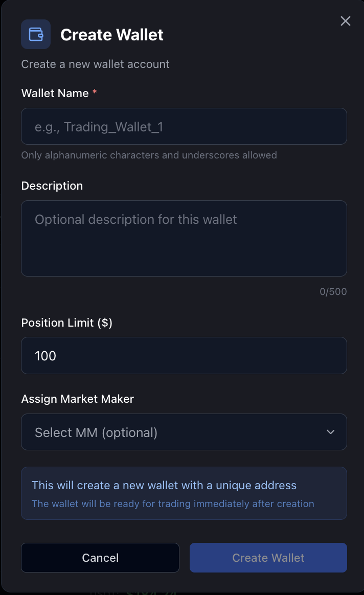Click the Create Wallet dialog title
The width and height of the screenshot is (364, 595).
coord(112,35)
